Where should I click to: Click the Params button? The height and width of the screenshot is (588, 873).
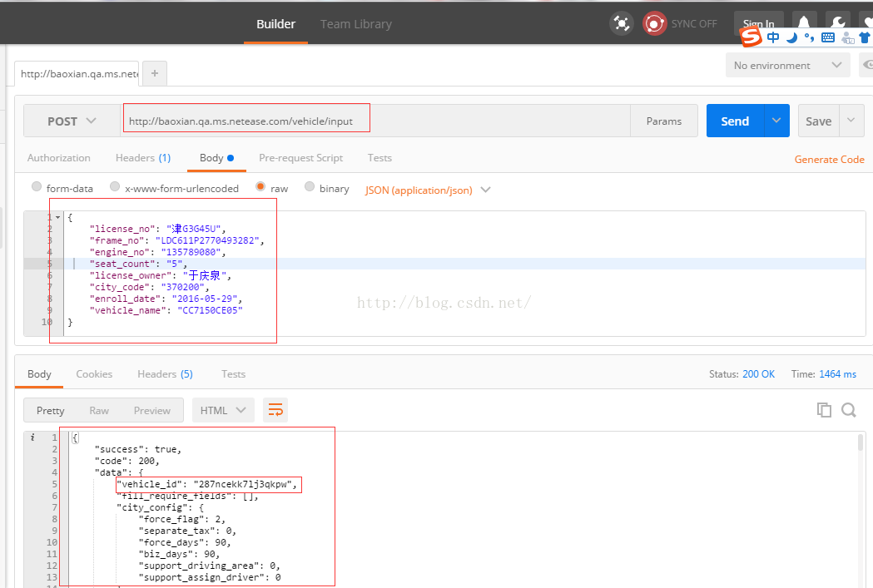click(663, 121)
